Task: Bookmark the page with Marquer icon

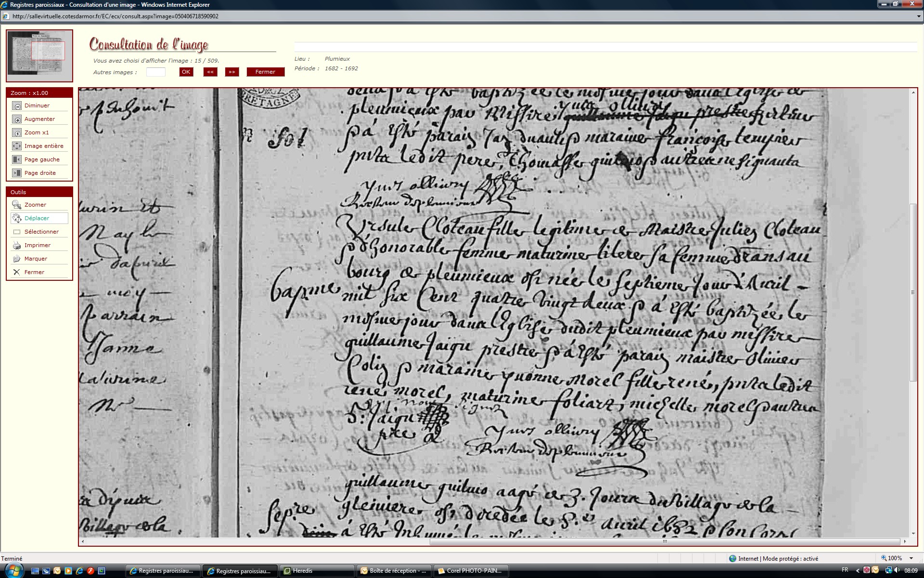Action: point(17,259)
